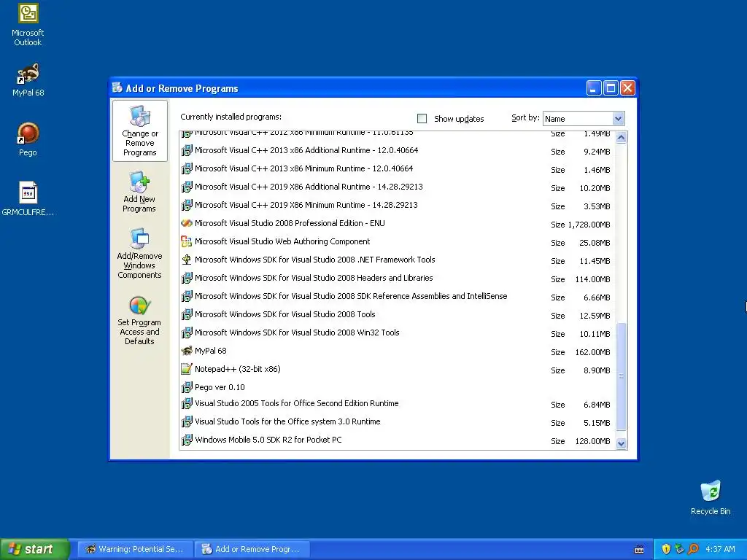Click the security shield tray icon

click(666, 549)
